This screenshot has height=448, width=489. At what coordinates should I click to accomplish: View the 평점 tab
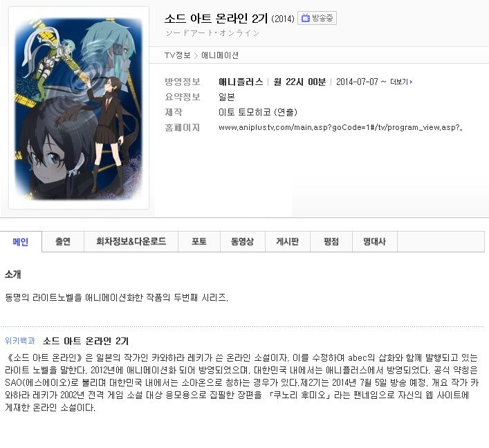[x=331, y=241]
